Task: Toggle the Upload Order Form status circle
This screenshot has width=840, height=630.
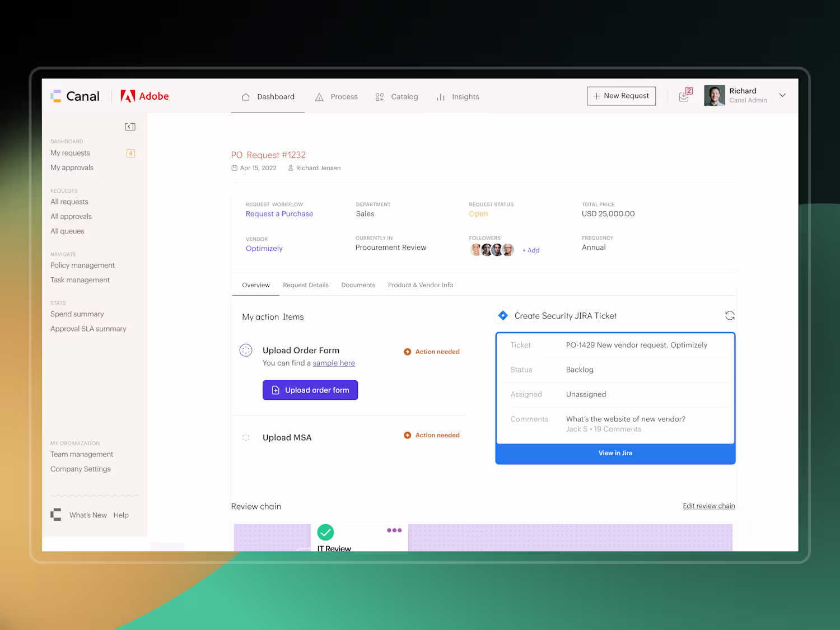Action: (246, 351)
